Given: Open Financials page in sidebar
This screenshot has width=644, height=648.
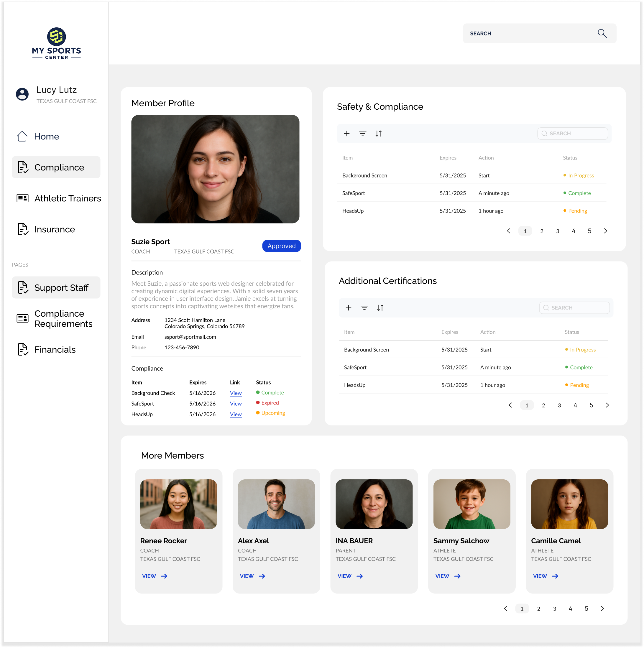Looking at the screenshot, I should point(55,349).
